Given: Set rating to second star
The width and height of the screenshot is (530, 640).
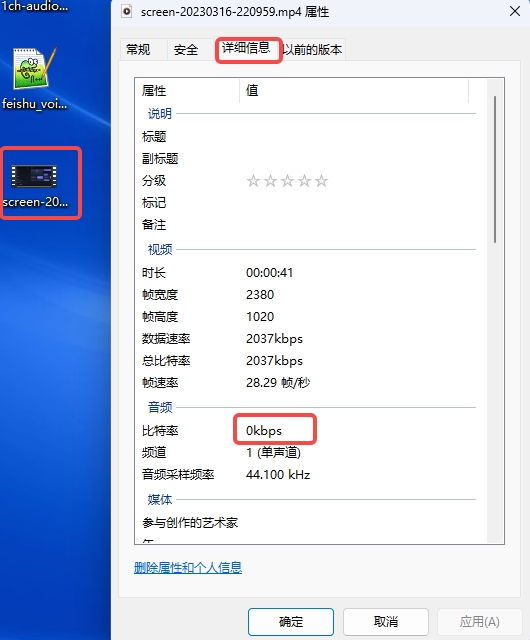Looking at the screenshot, I should click(270, 180).
